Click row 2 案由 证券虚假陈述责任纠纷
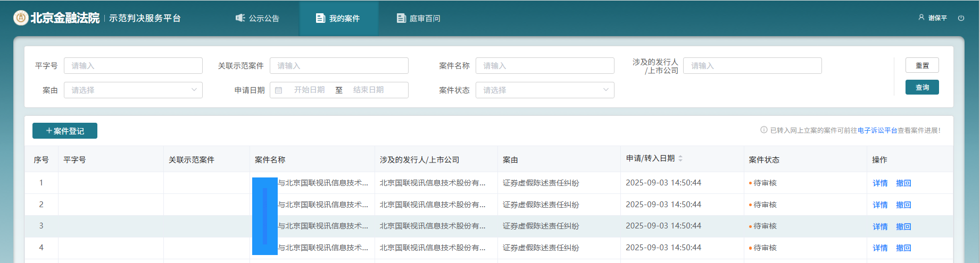 tap(541, 205)
